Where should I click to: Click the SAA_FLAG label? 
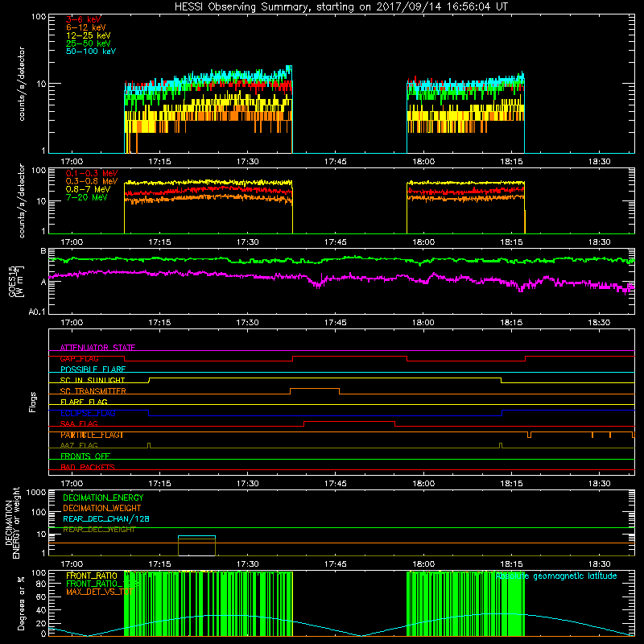[79, 424]
